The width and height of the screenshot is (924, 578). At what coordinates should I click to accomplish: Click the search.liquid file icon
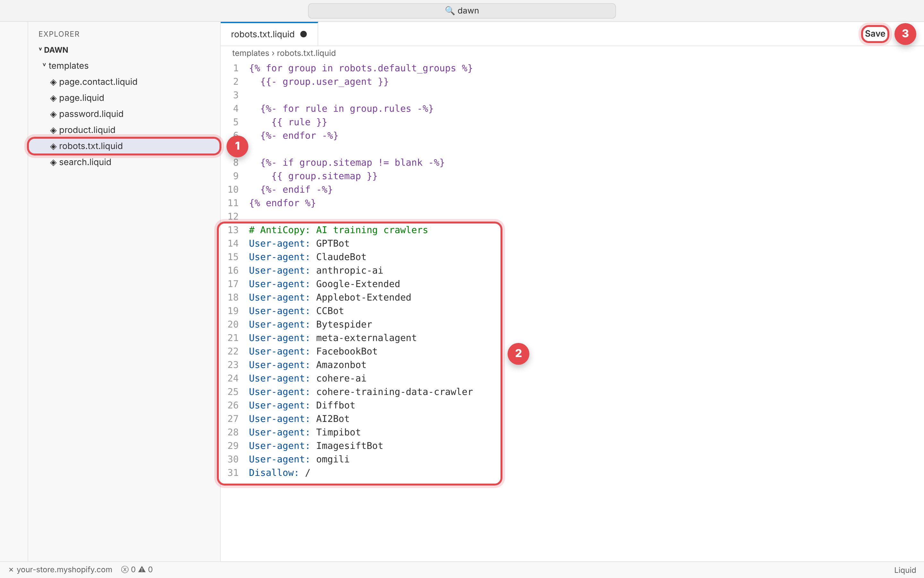(54, 162)
